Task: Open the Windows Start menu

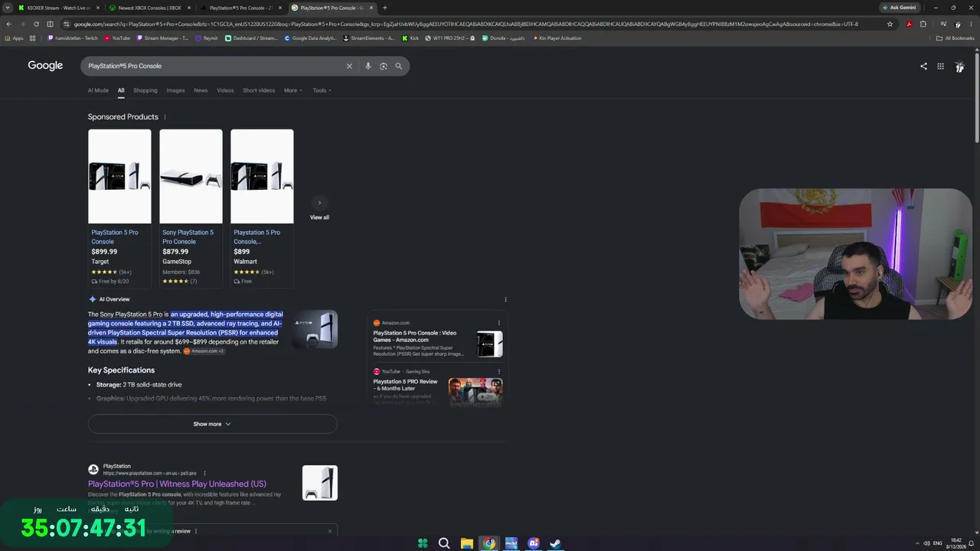Action: 423,543
